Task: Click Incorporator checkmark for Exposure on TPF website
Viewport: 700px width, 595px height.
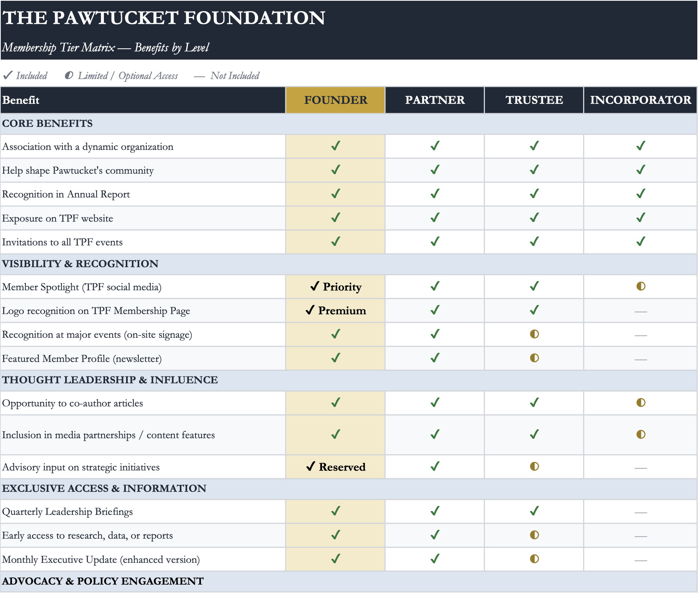Action: tap(641, 218)
